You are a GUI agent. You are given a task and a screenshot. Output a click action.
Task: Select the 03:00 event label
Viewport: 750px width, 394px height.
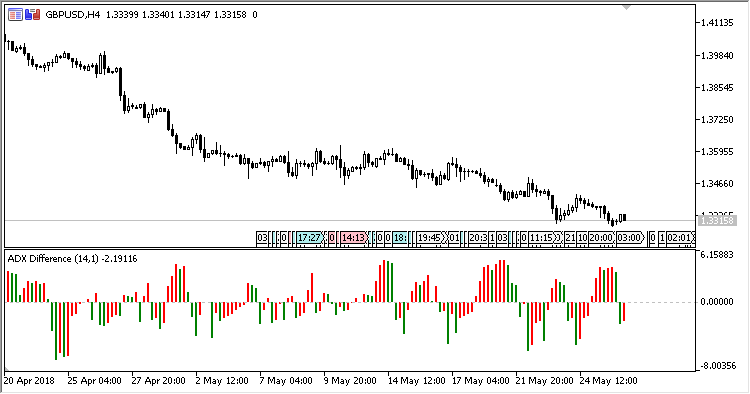click(629, 238)
